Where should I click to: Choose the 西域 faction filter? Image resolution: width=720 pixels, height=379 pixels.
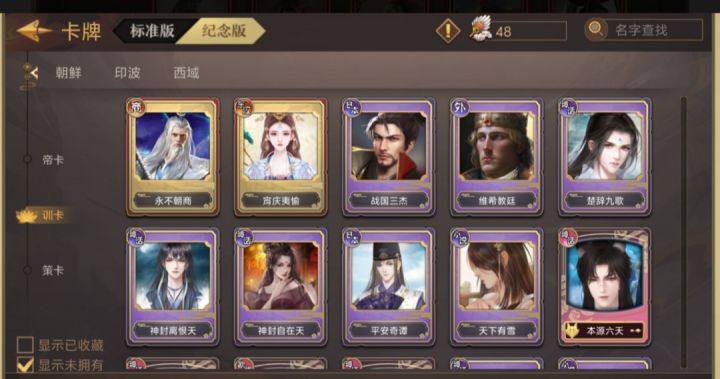pyautogui.click(x=186, y=73)
